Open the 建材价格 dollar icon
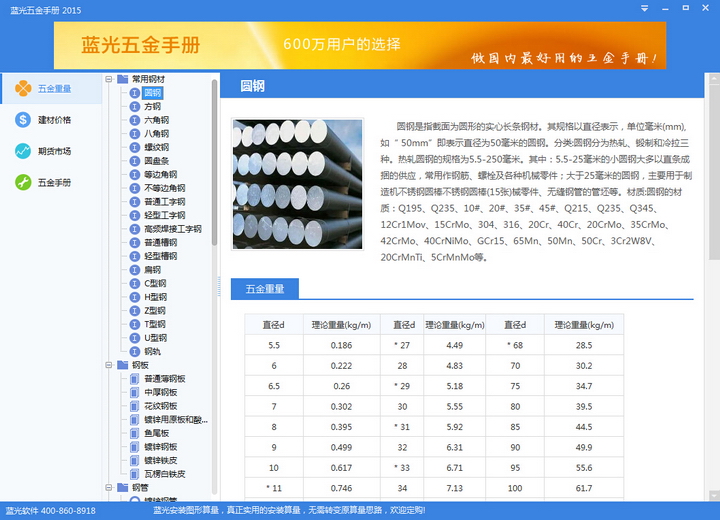Image resolution: width=720 pixels, height=520 pixels. 23,120
